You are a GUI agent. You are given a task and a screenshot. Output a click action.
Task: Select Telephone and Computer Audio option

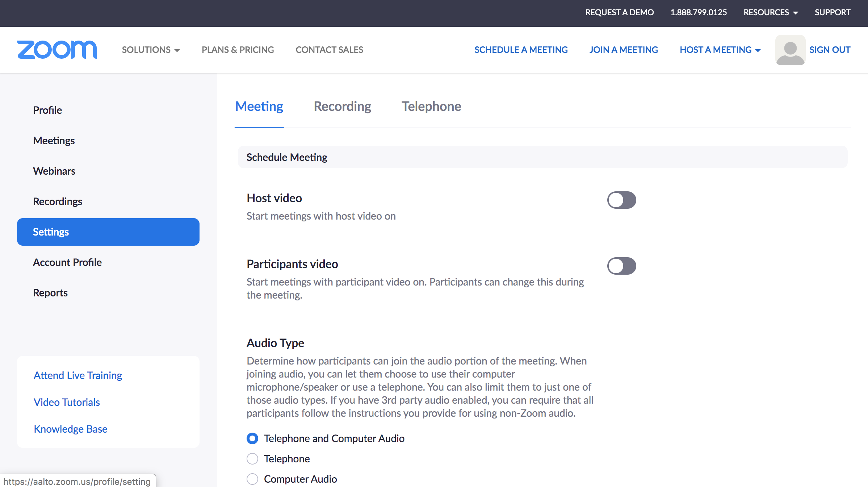click(252, 438)
